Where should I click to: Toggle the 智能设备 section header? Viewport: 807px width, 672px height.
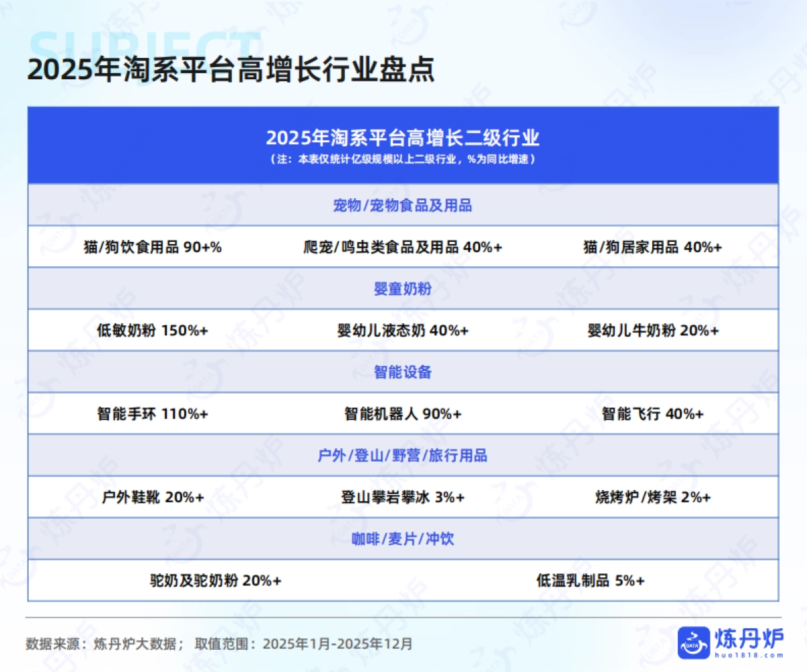(x=403, y=370)
